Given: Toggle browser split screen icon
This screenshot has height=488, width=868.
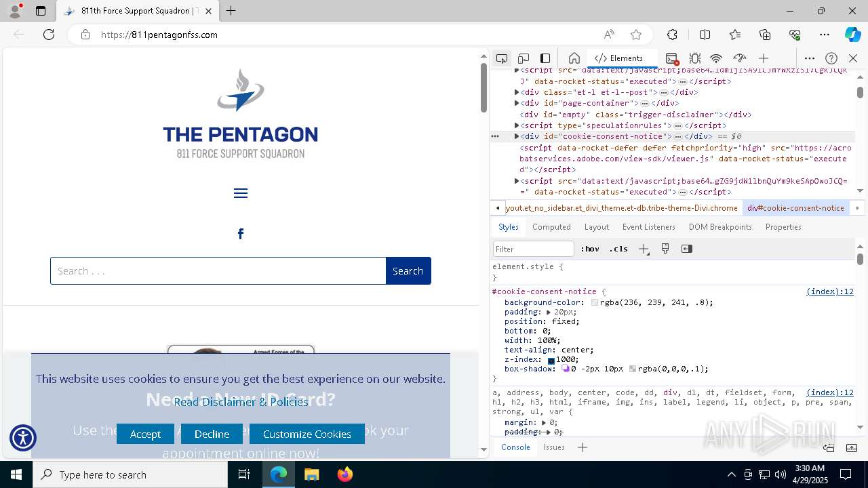Looking at the screenshot, I should click(705, 35).
